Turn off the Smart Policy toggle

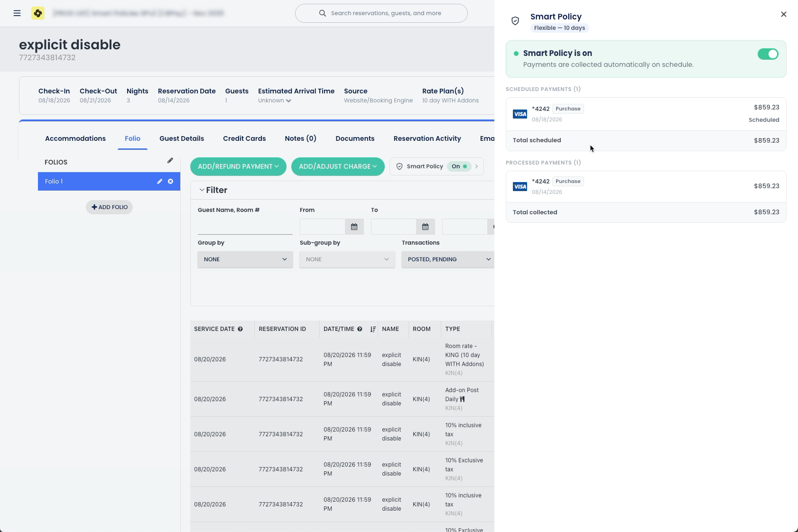768,54
